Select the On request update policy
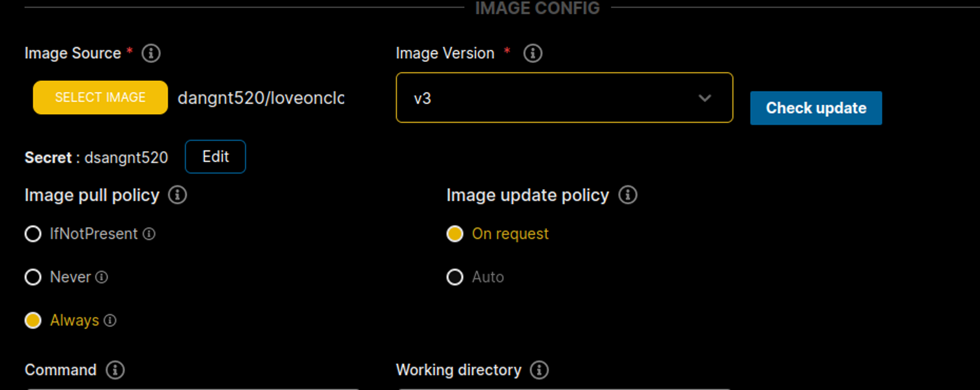980x390 pixels. tap(455, 234)
